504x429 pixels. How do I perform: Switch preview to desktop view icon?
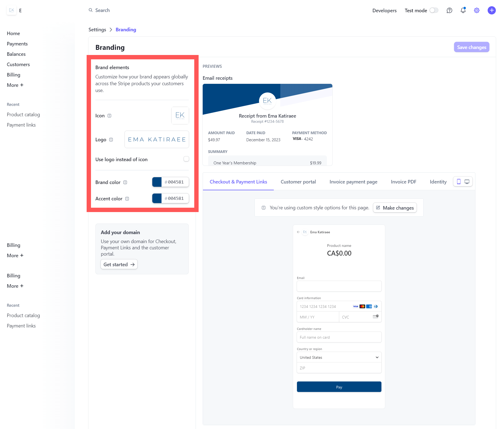coord(467,181)
